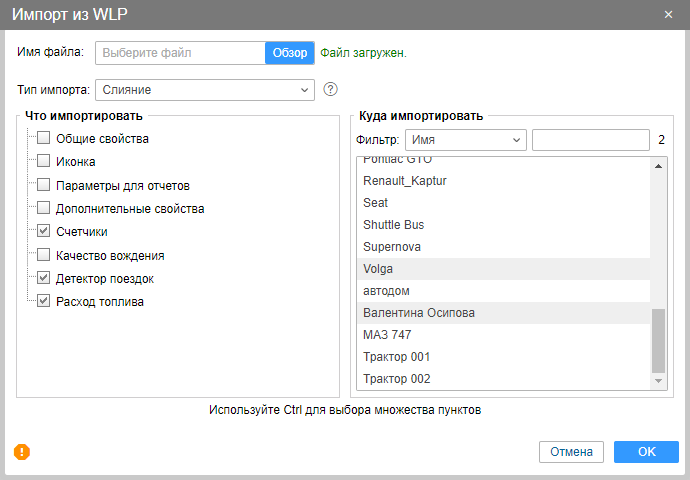Select Shuttle Bus in the list
This screenshot has width=690, height=480.
click(393, 225)
